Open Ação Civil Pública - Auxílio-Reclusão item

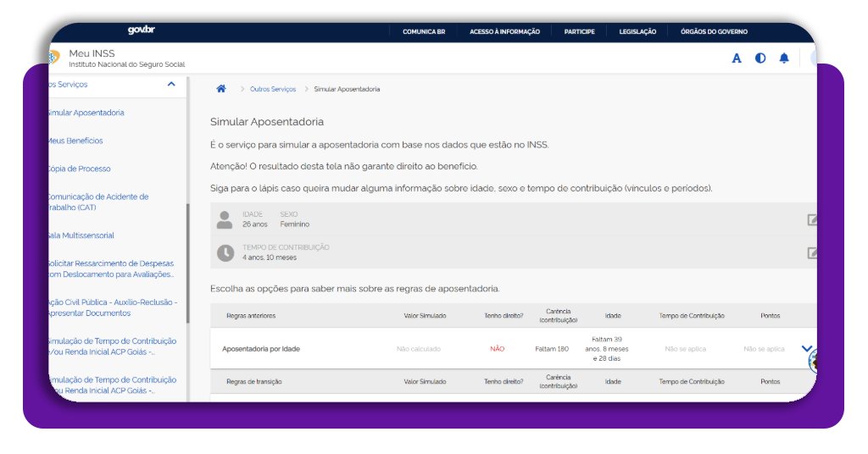point(113,307)
